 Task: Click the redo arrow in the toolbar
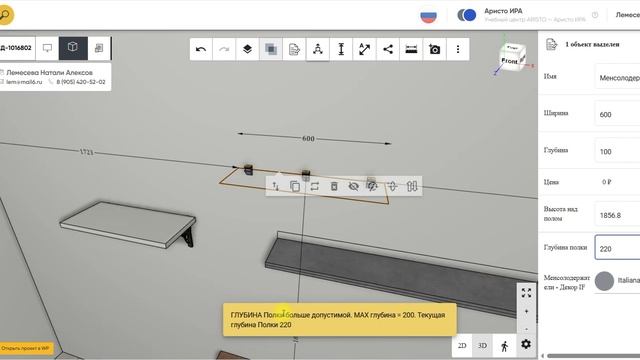click(x=224, y=49)
